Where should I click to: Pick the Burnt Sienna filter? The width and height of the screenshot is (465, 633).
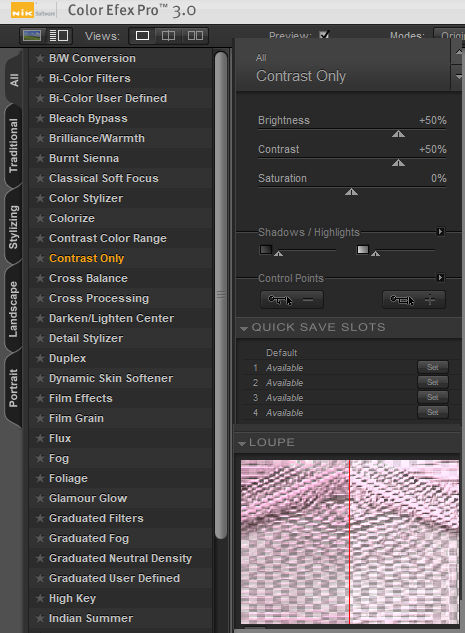click(x=84, y=158)
